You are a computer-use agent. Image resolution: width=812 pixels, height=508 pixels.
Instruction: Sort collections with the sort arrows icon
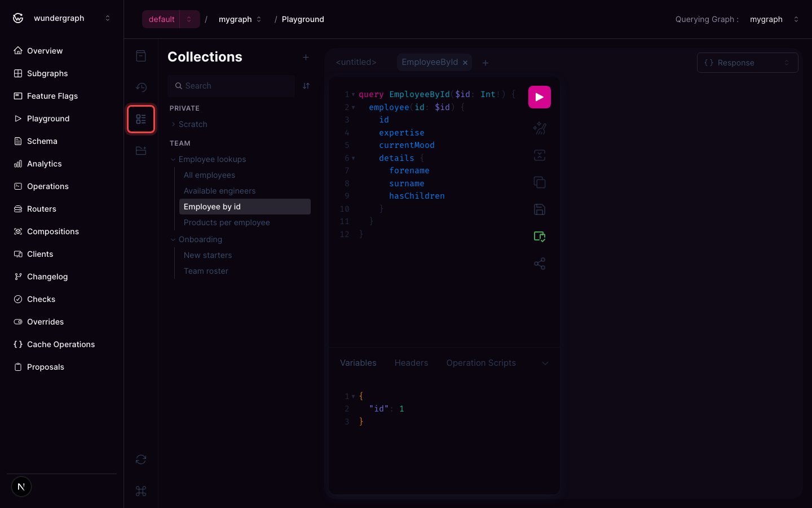[306, 86]
